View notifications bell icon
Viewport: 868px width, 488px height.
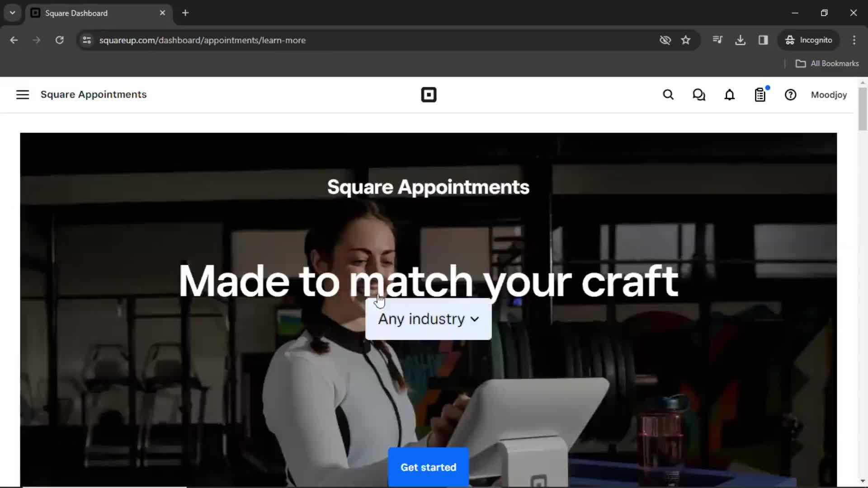click(730, 95)
